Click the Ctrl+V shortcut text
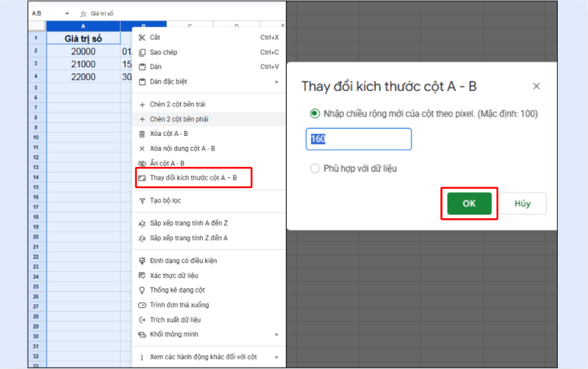This screenshot has width=588, height=369. tap(270, 67)
